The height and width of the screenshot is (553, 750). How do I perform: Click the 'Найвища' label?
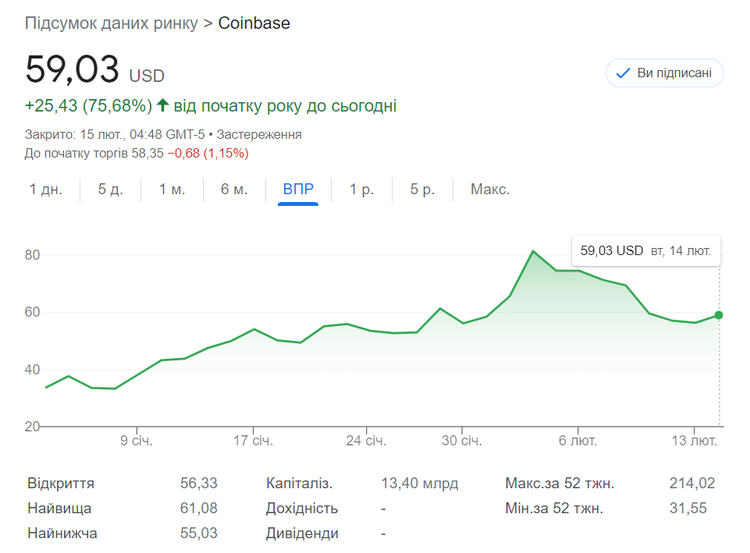59,508
